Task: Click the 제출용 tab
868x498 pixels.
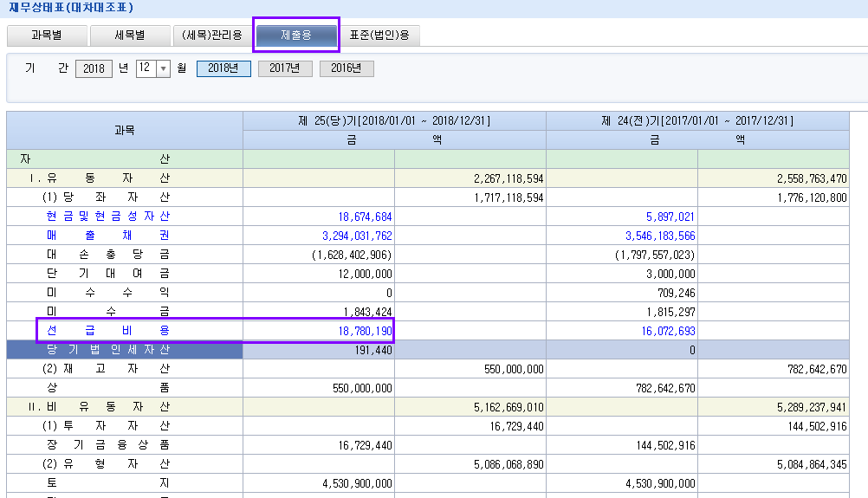Action: pyautogui.click(x=296, y=36)
